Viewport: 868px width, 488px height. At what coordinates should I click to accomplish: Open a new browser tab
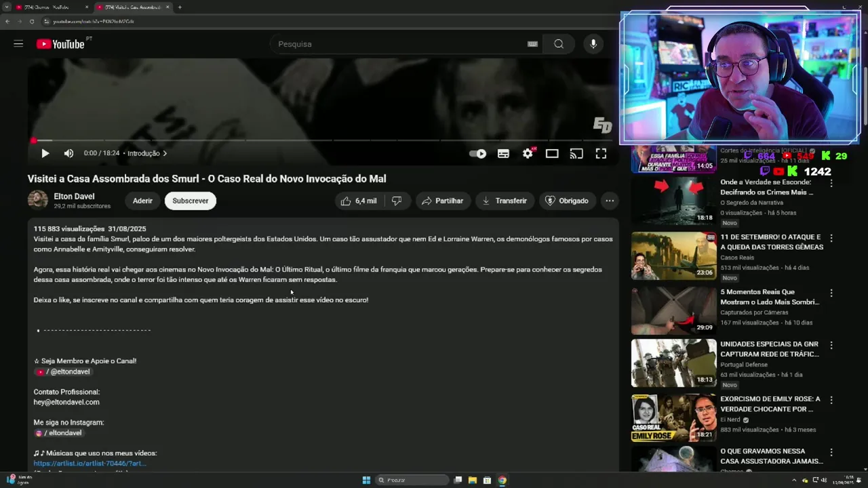(x=180, y=7)
